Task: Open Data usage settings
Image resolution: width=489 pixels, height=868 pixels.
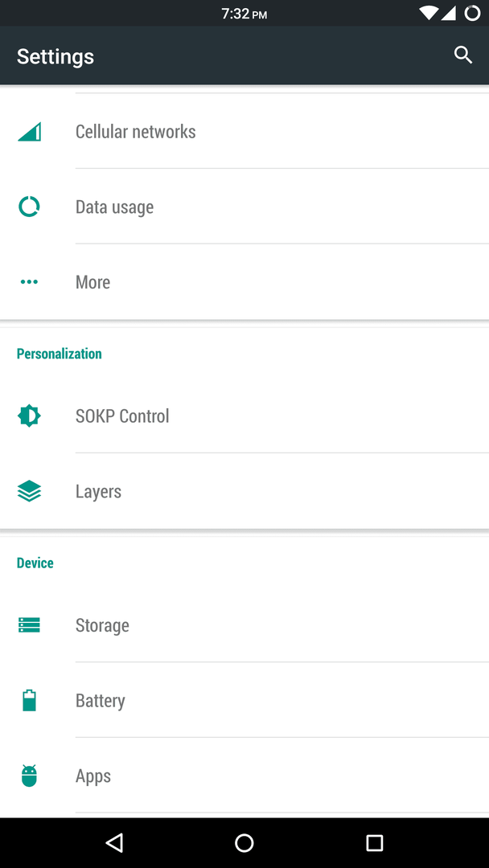Action: [244, 207]
